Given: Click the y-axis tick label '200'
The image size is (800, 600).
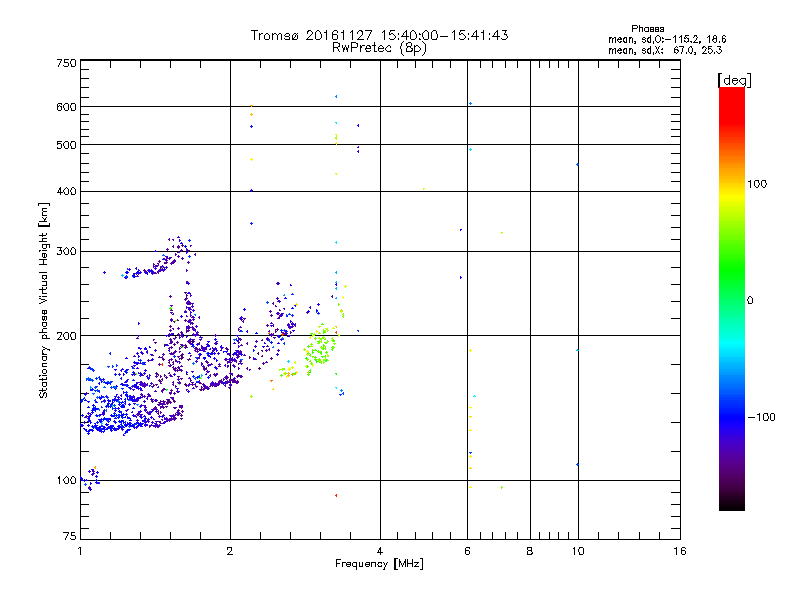Looking at the screenshot, I should tap(66, 336).
